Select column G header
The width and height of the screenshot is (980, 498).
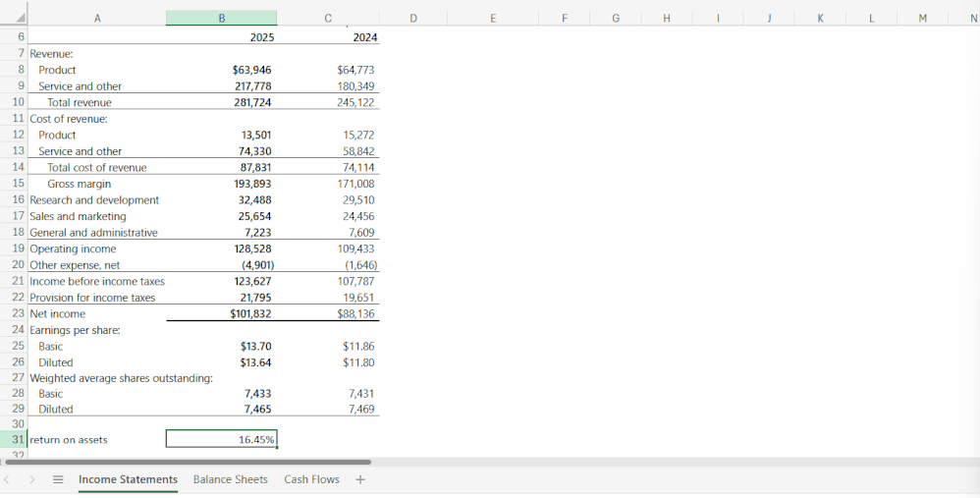[x=616, y=18]
